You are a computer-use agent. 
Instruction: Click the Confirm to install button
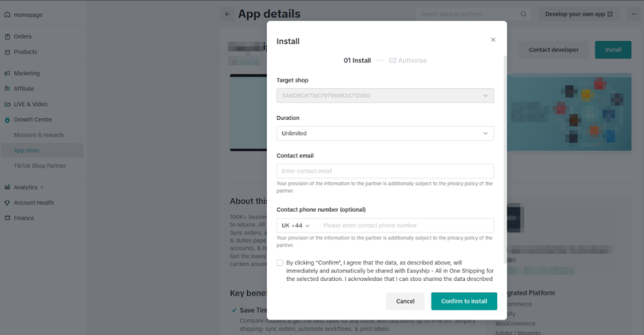(x=464, y=301)
